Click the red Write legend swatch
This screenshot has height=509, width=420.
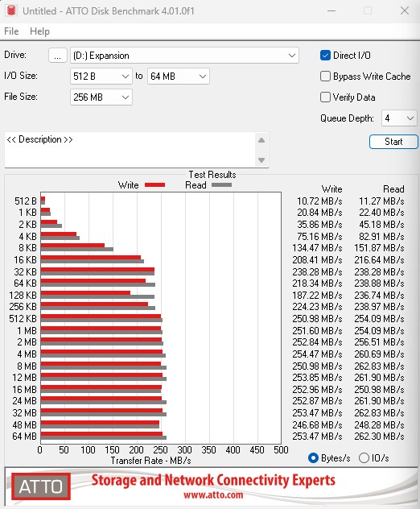pos(154,185)
